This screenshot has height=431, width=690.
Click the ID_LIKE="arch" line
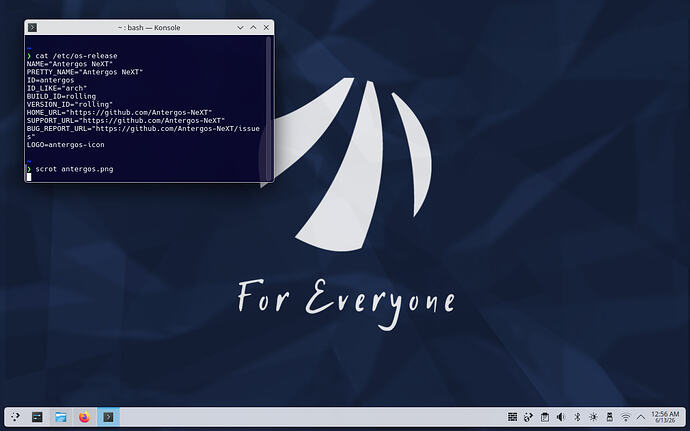click(x=57, y=88)
